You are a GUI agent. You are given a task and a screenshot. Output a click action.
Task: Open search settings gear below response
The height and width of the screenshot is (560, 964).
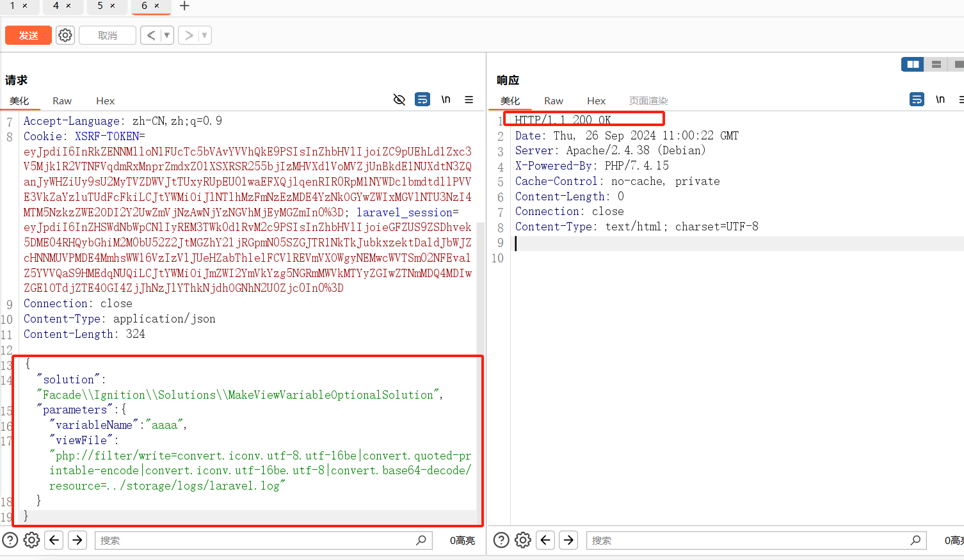click(x=523, y=540)
